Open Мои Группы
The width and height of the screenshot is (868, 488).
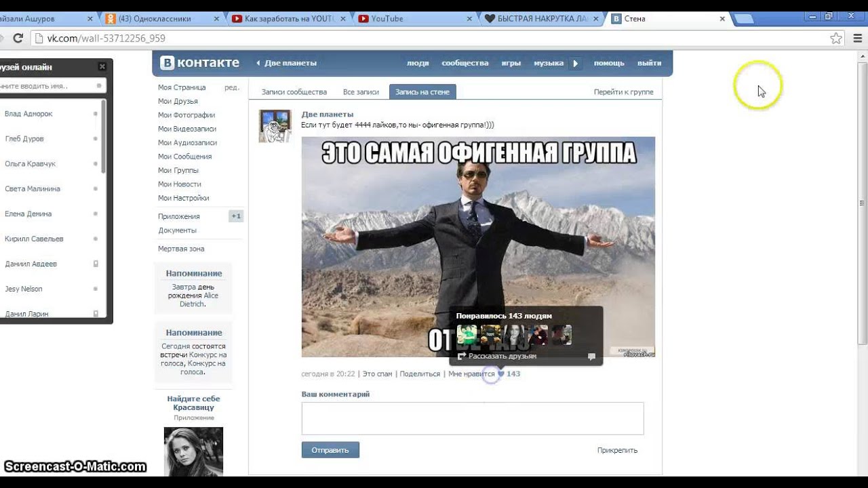click(178, 170)
